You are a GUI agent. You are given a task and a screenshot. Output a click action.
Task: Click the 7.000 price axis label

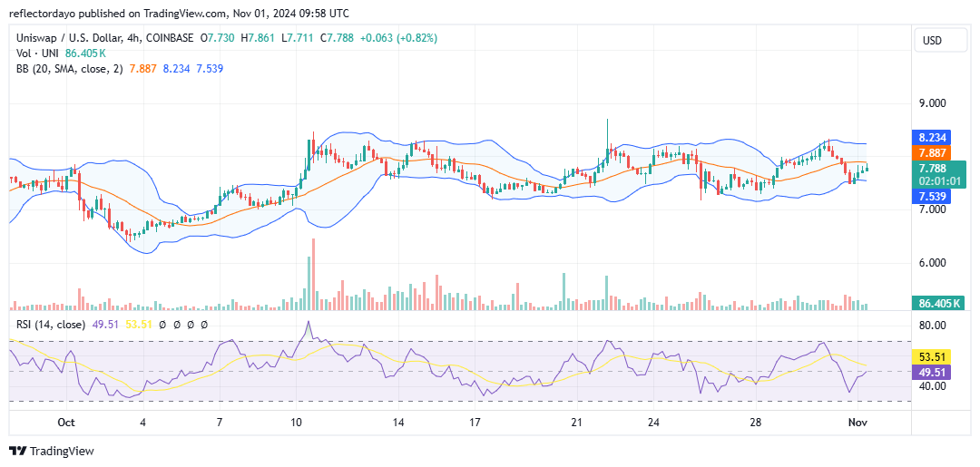(x=933, y=210)
